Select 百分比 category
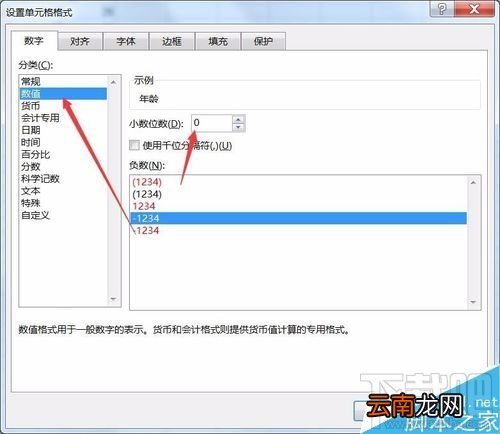The width and height of the screenshot is (500, 434). (63, 155)
